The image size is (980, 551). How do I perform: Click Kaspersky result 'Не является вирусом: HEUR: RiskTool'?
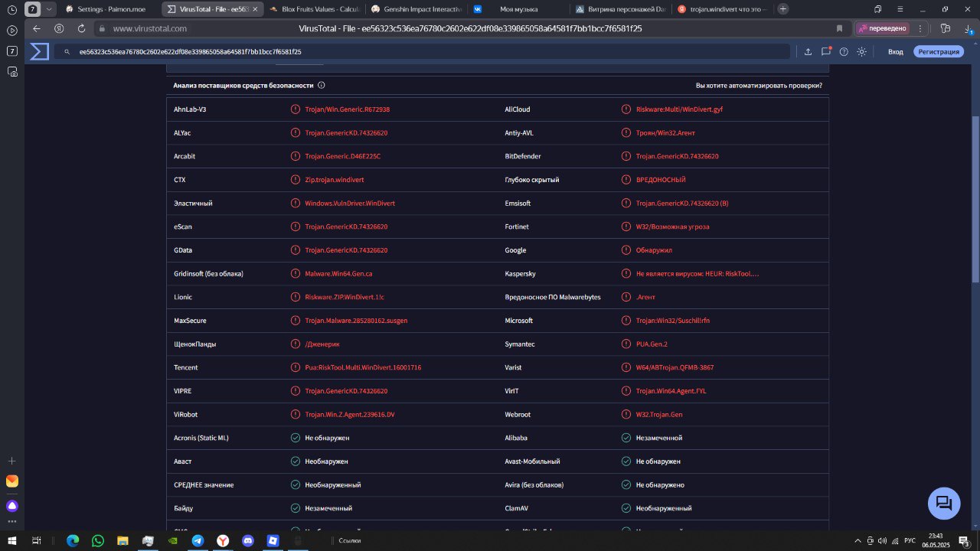[697, 273]
